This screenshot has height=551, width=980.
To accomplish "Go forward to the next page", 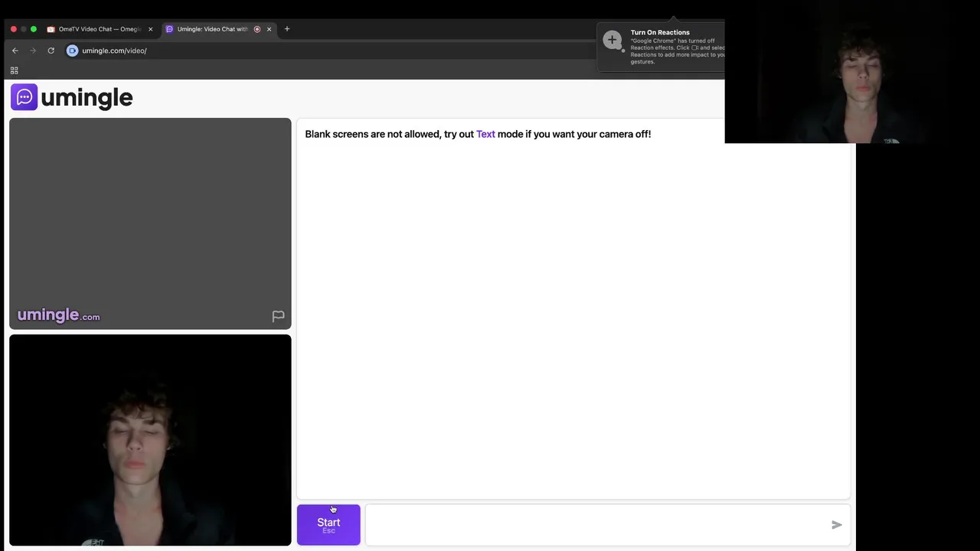I will pyautogui.click(x=33, y=51).
